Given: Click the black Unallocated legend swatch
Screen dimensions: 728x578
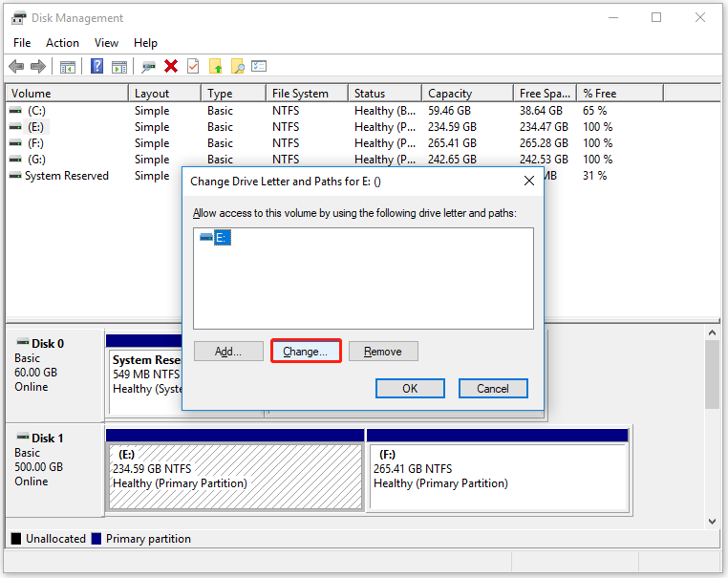Looking at the screenshot, I should (16, 539).
